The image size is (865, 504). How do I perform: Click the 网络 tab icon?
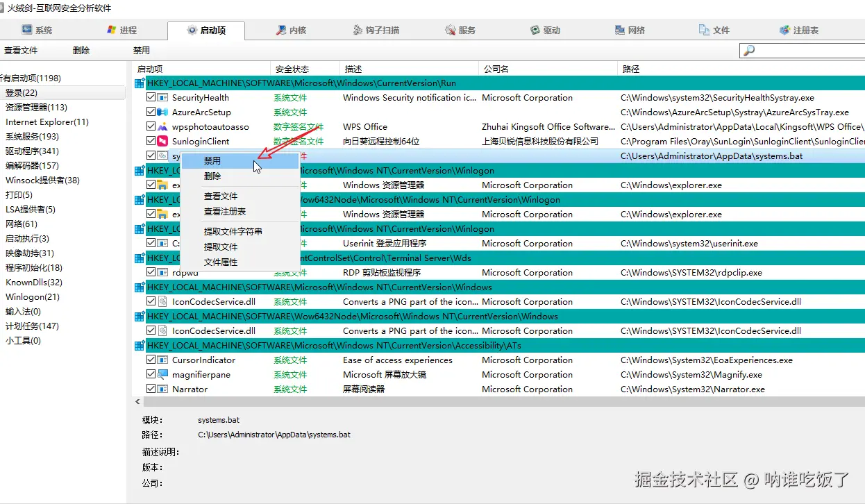620,30
